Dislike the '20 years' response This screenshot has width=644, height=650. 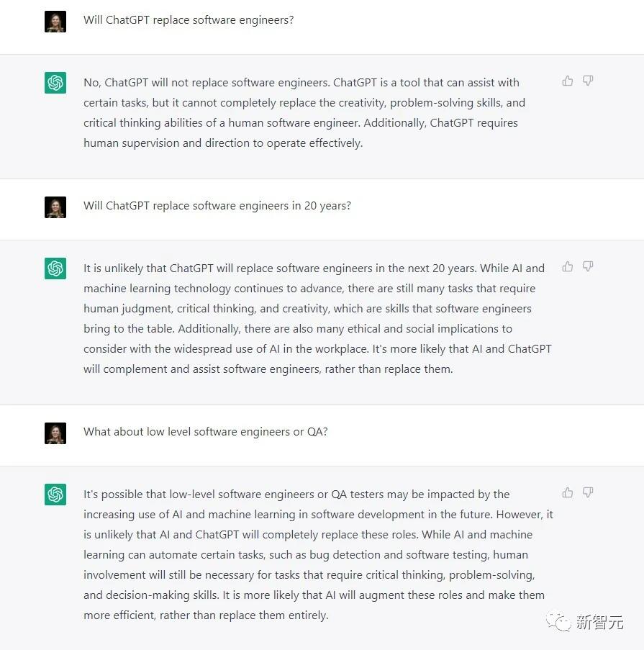point(588,267)
